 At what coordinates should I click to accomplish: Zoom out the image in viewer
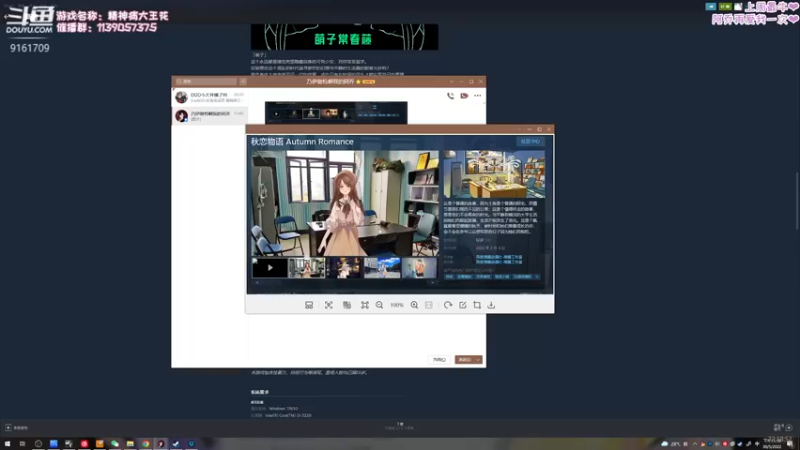[x=379, y=305]
